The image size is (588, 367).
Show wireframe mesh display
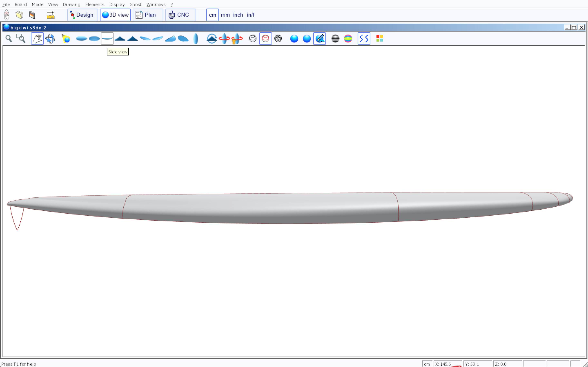click(x=278, y=39)
